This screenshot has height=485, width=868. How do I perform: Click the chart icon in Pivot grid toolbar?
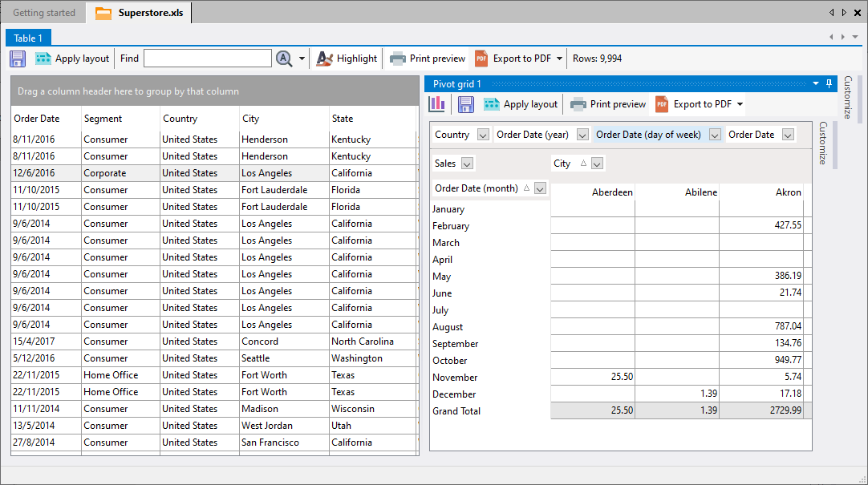(437, 104)
